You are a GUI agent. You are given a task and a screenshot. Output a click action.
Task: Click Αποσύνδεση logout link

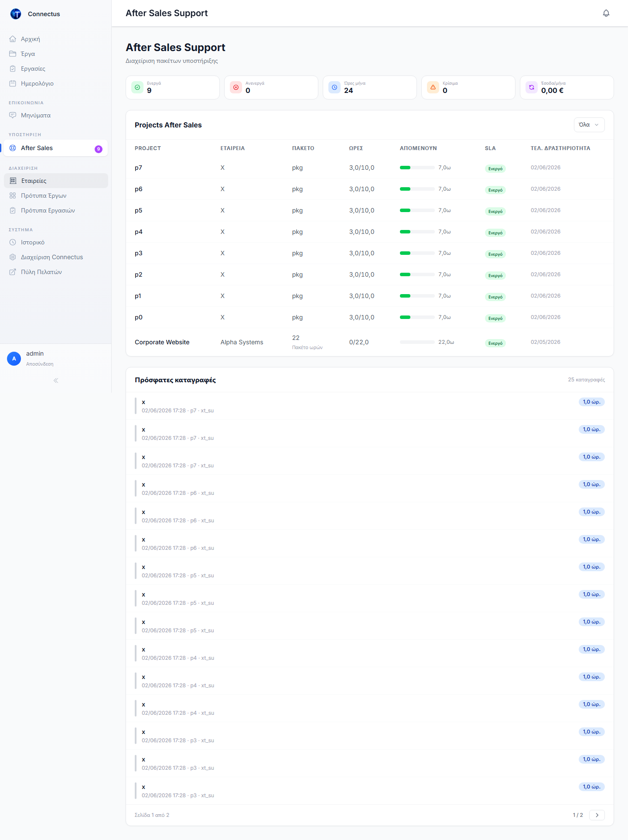[40, 364]
